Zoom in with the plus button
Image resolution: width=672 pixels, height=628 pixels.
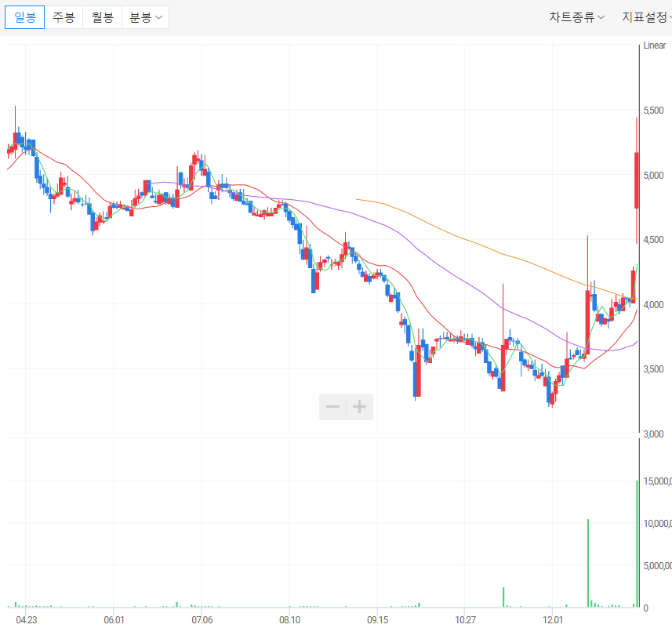360,407
